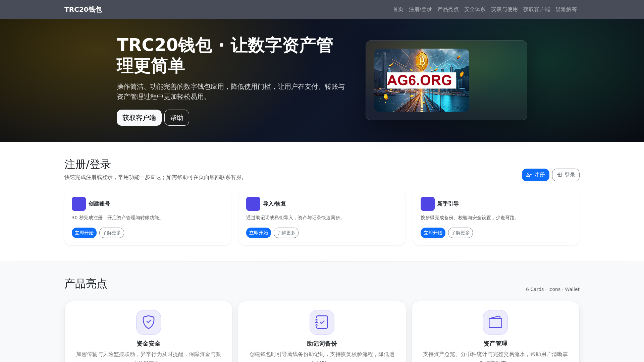644x362 pixels.
Task: Go to 注册/登录 in navigation bar
Action: [420, 9]
